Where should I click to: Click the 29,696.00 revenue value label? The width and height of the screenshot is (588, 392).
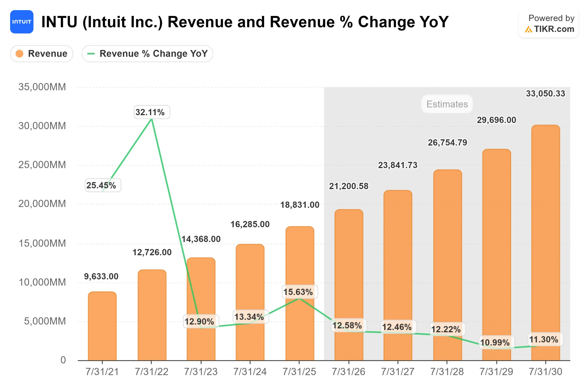click(x=496, y=120)
